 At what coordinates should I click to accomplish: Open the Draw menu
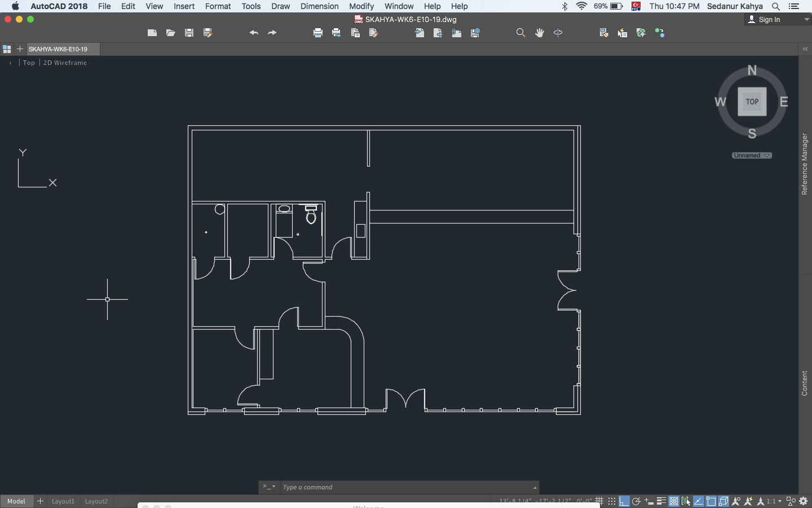[280, 6]
